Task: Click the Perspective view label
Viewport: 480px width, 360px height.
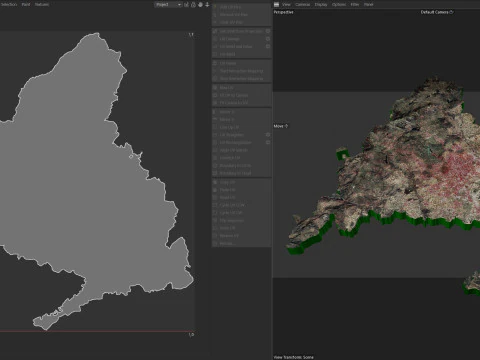Action: coord(284,12)
